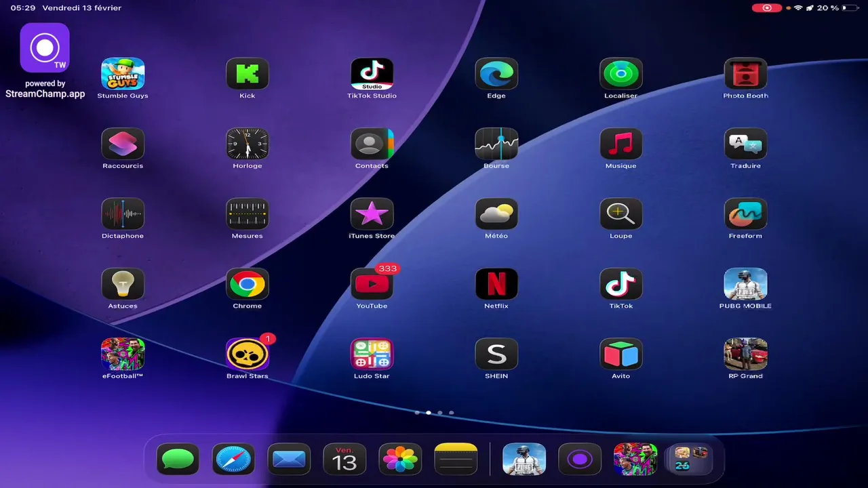Open the Météo weather app

(x=496, y=214)
